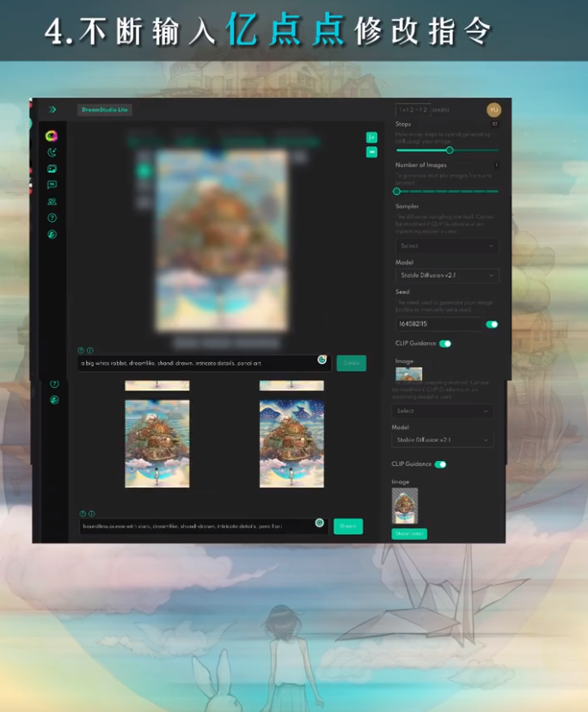The height and width of the screenshot is (712, 588).
Task: Open the chat bubble sidebar icon
Action: pos(52,185)
